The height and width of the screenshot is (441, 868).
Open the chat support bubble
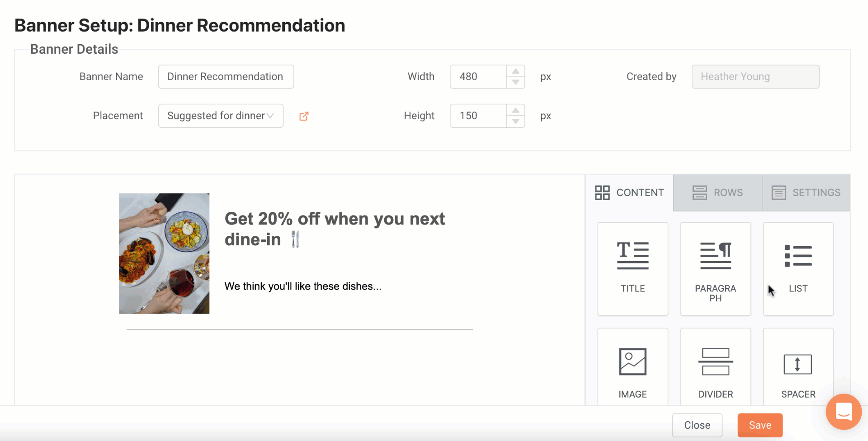(x=844, y=412)
